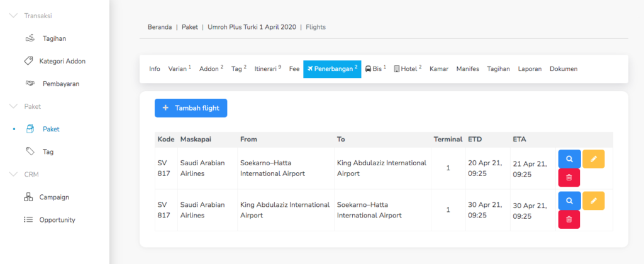Go to Beranda in the breadcrumb
The width and height of the screenshot is (644, 264).
coord(160,27)
